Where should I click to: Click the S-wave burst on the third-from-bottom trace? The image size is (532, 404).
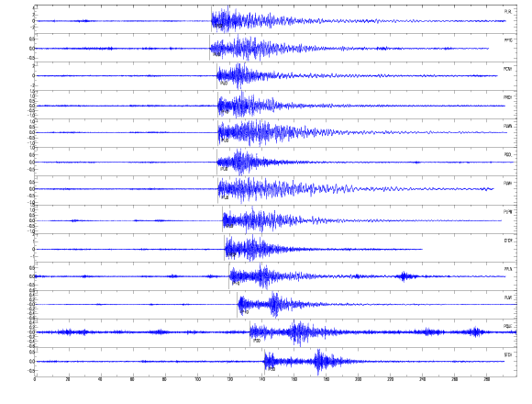click(x=274, y=304)
